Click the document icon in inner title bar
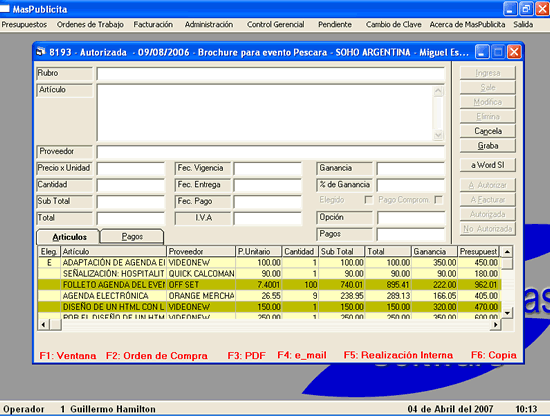 pyautogui.click(x=41, y=52)
